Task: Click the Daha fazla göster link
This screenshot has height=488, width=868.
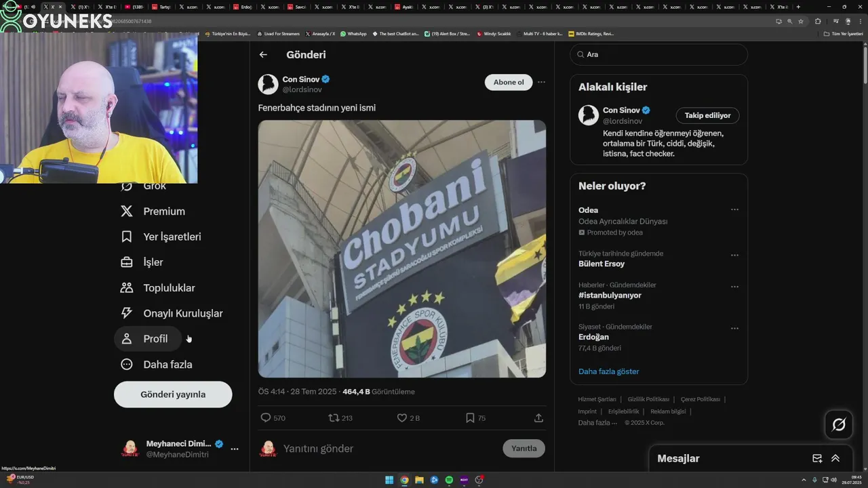Action: (608, 371)
